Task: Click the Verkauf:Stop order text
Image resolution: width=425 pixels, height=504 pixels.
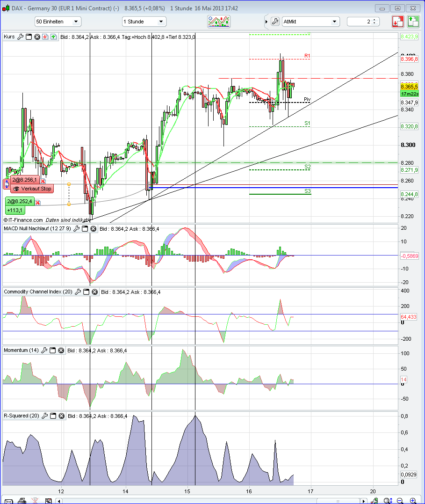Action: [x=36, y=189]
